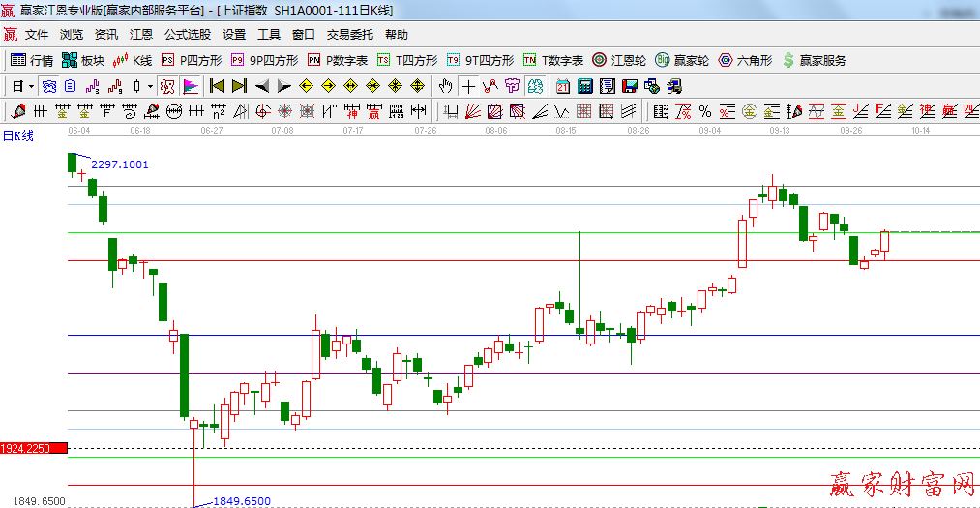Open the 六角形 hexagon chart tool
Viewport: 980px width, 508px height.
744,60
